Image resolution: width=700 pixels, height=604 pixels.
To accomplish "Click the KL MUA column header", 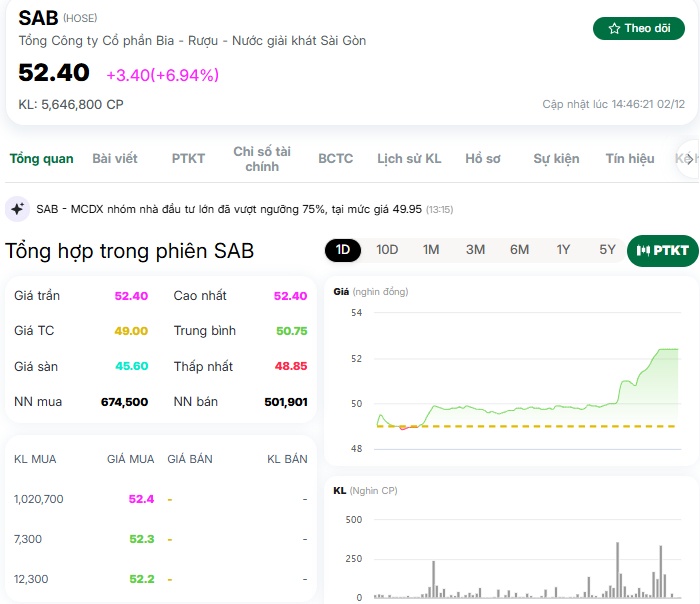I will (x=35, y=459).
